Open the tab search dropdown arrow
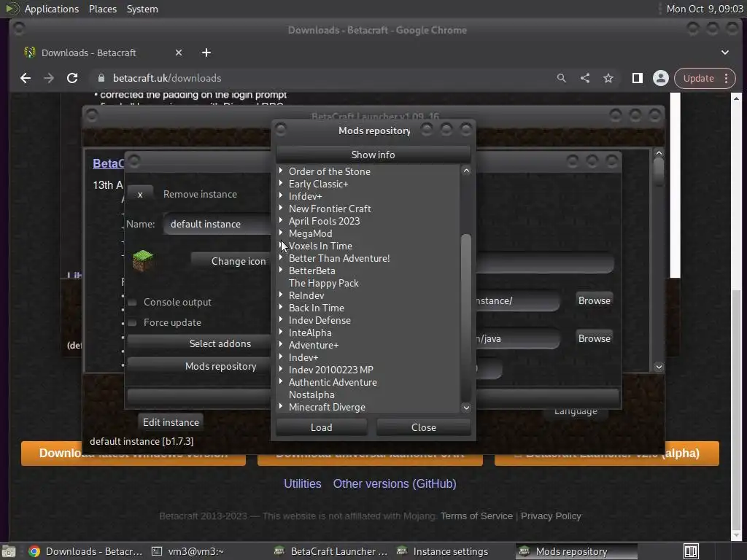747x560 pixels. [x=724, y=52]
